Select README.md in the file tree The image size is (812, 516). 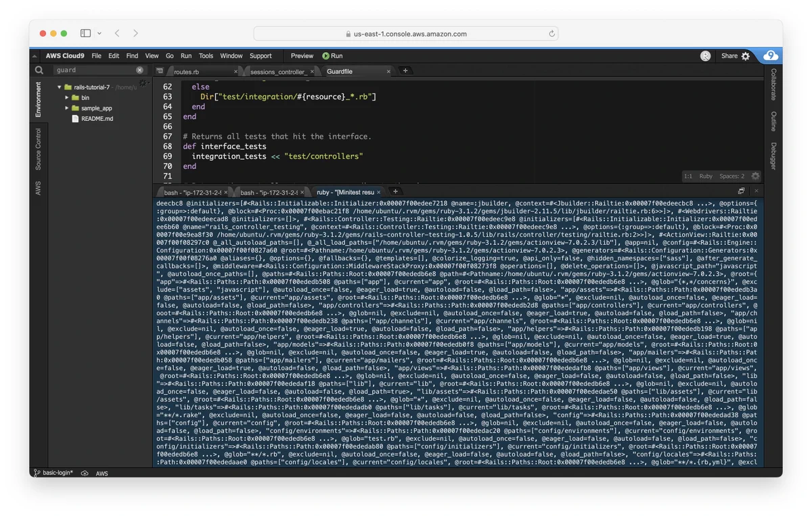(x=97, y=118)
